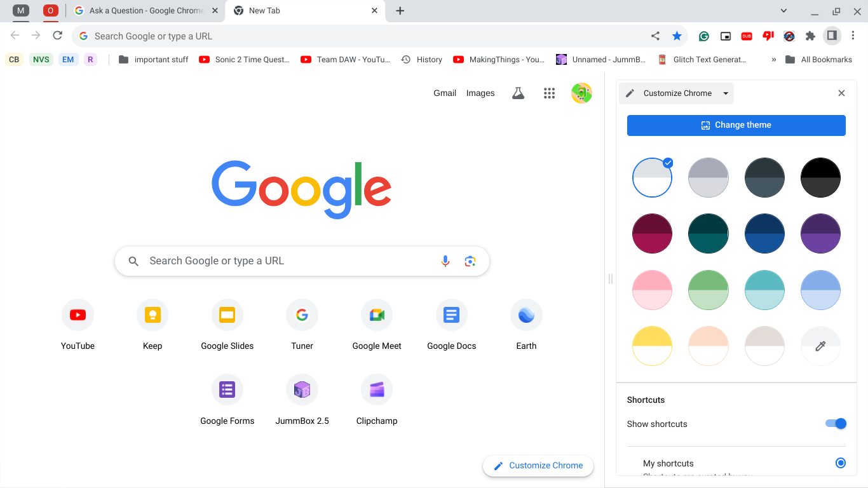Open the JummBox 2.5 shortcut
Viewport: 868px width, 488px height.
(x=302, y=400)
